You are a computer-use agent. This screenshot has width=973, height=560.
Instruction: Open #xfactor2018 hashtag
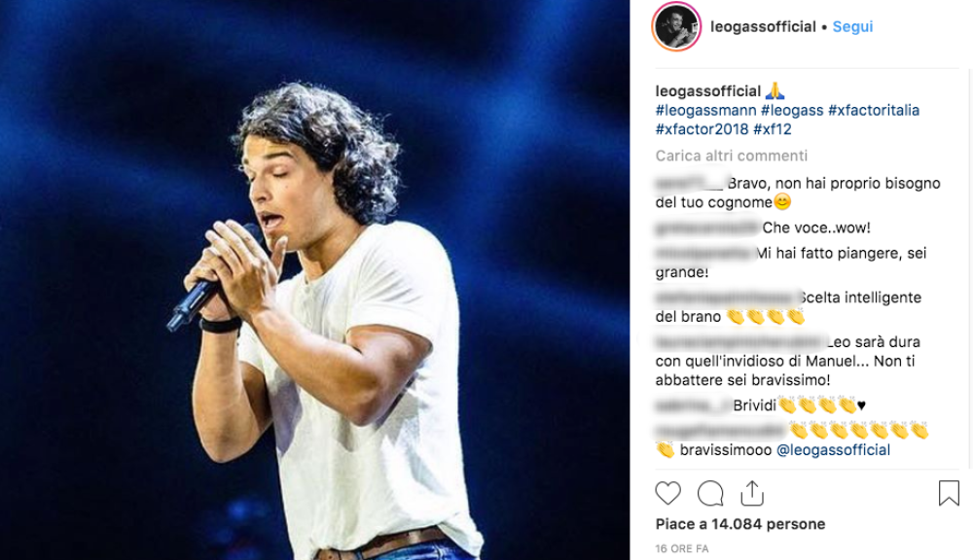pos(701,129)
